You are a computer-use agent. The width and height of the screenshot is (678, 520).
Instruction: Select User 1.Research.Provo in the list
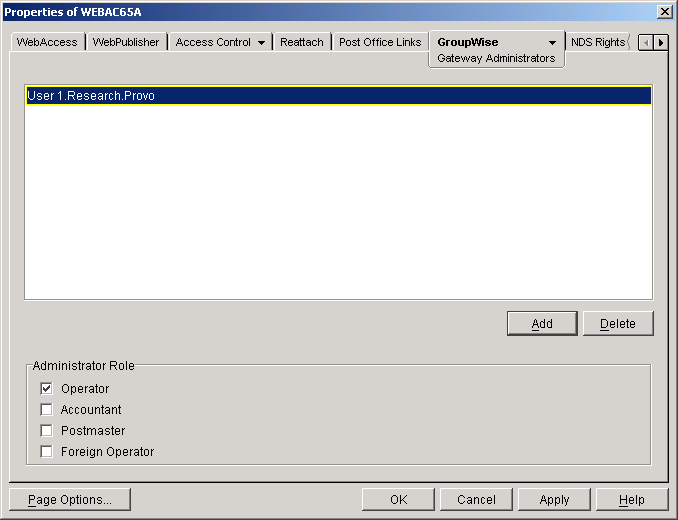(x=339, y=96)
